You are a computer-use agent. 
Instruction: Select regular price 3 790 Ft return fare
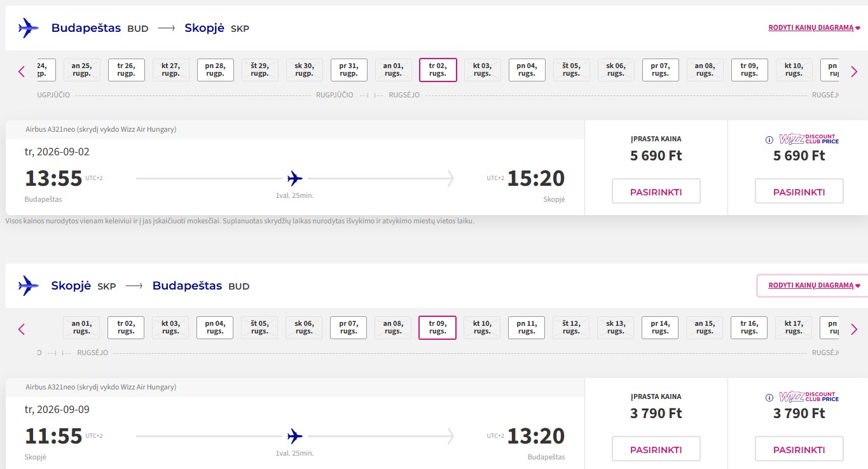(x=656, y=449)
